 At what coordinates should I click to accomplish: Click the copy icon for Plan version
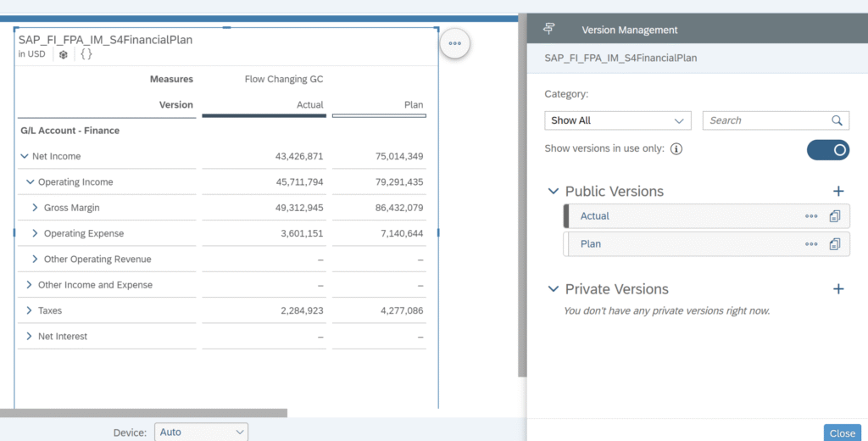[x=835, y=243]
